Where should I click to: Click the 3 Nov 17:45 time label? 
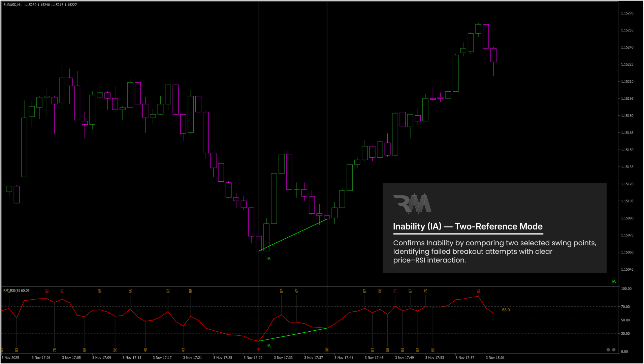(374, 358)
